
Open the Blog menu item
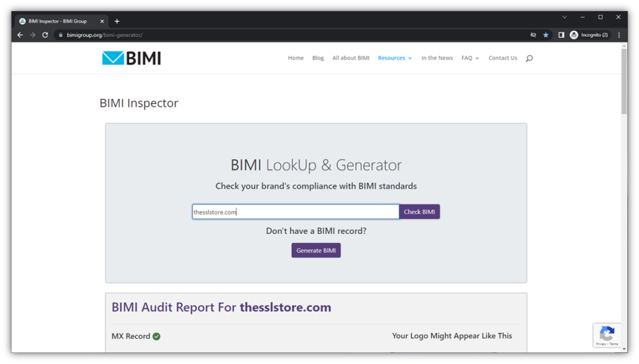(318, 58)
